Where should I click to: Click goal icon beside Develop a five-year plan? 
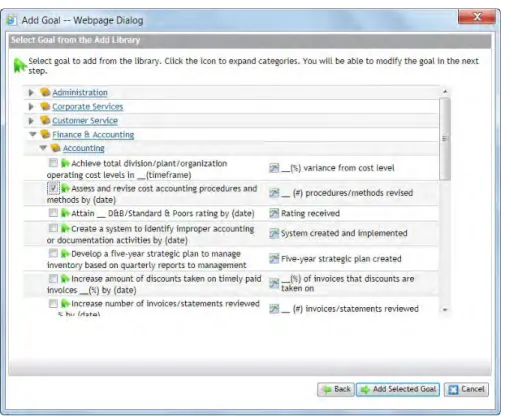(x=65, y=253)
